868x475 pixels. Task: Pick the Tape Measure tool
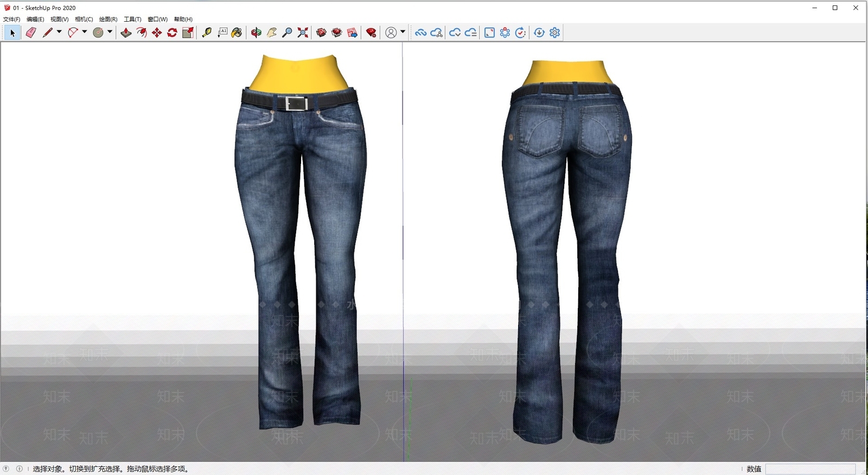point(207,33)
